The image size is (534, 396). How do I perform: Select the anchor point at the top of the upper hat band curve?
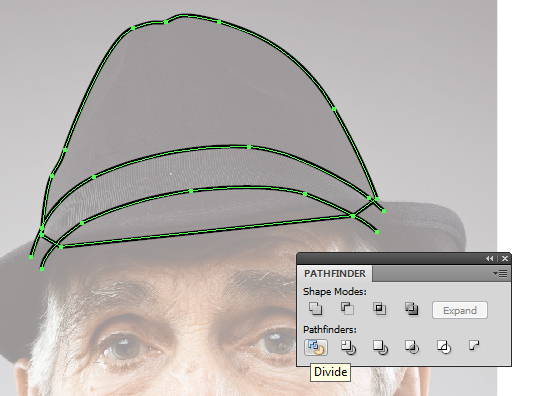tap(249, 147)
